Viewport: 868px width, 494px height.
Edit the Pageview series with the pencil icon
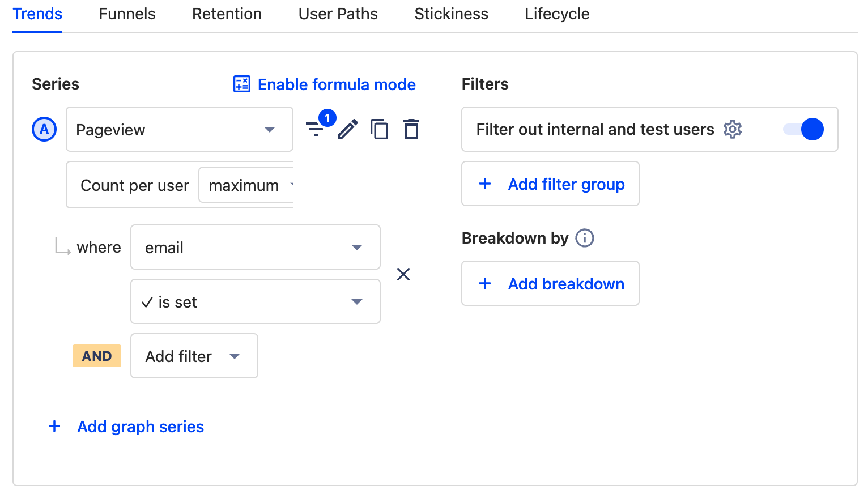(348, 129)
